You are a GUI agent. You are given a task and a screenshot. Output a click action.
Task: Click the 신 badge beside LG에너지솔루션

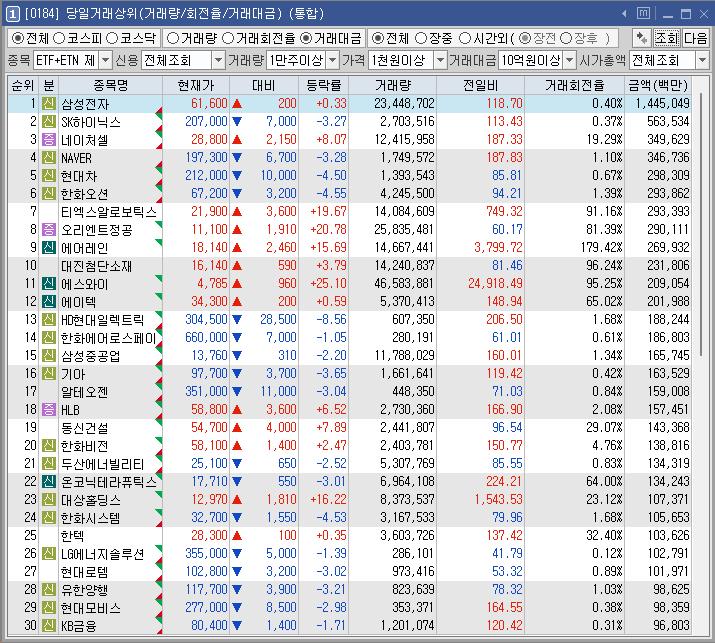(x=49, y=554)
